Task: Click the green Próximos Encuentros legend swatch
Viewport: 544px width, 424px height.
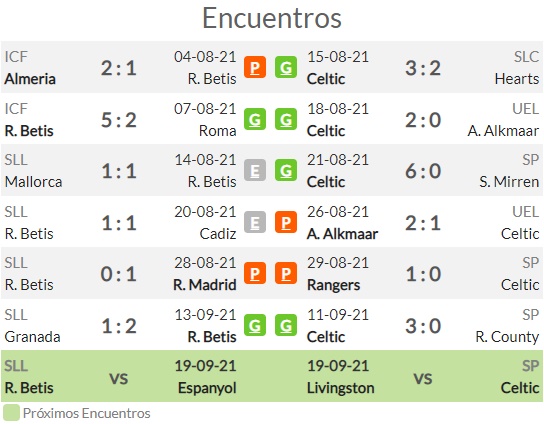Action: [x=11, y=413]
